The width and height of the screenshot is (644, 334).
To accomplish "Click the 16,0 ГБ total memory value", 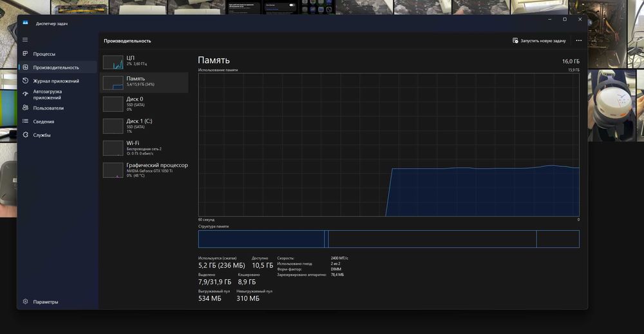I will pos(571,61).
